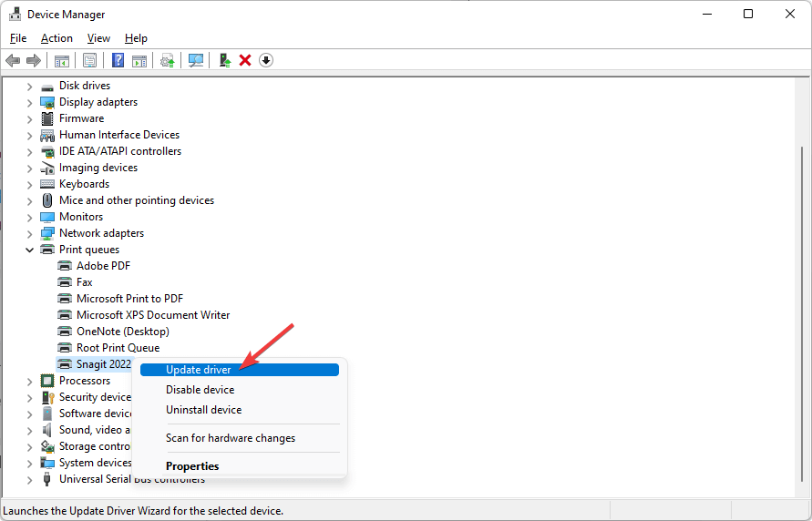This screenshot has width=812, height=521.
Task: Click the Processors chip icon
Action: (47, 382)
